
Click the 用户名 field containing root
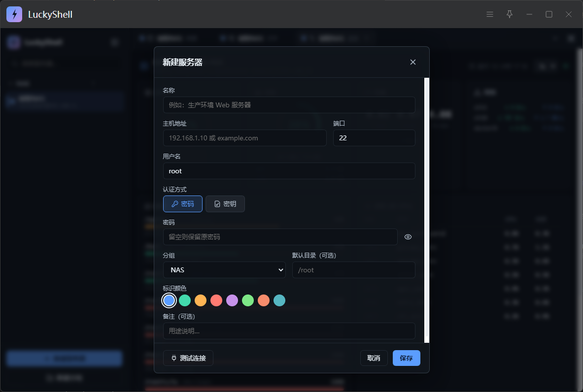[289, 171]
